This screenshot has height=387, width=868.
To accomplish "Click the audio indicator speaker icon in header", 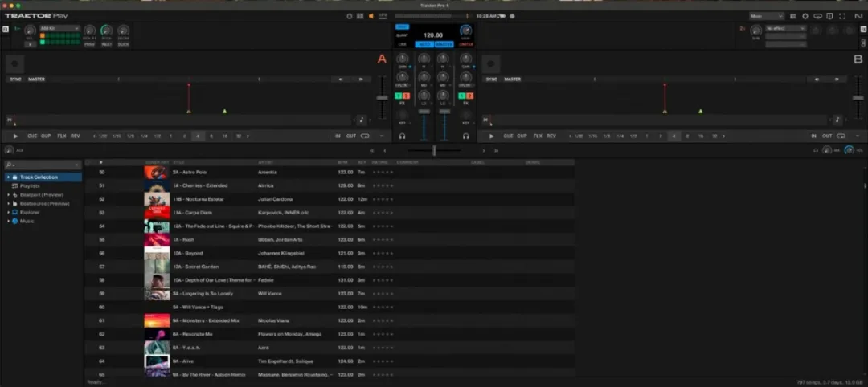I will (x=371, y=16).
